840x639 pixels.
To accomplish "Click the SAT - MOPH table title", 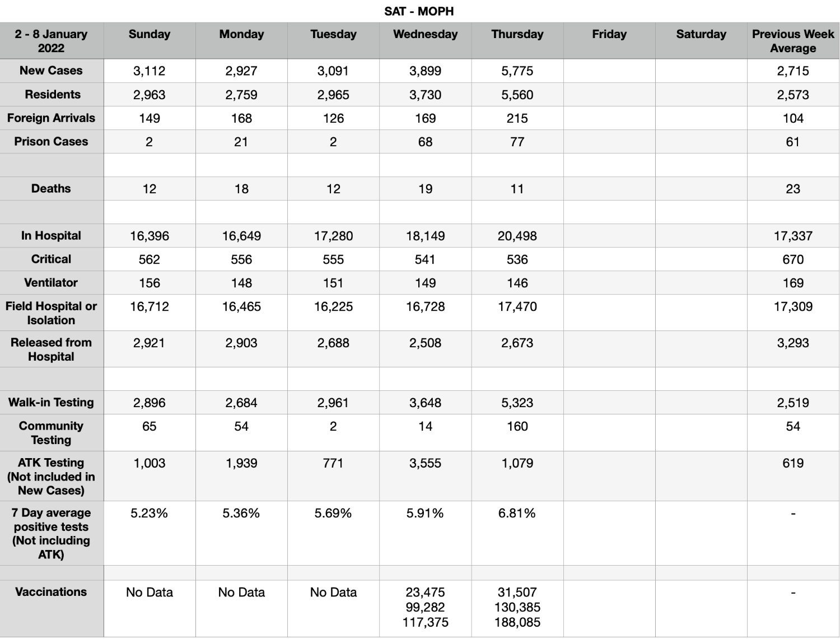I will pos(419,11).
